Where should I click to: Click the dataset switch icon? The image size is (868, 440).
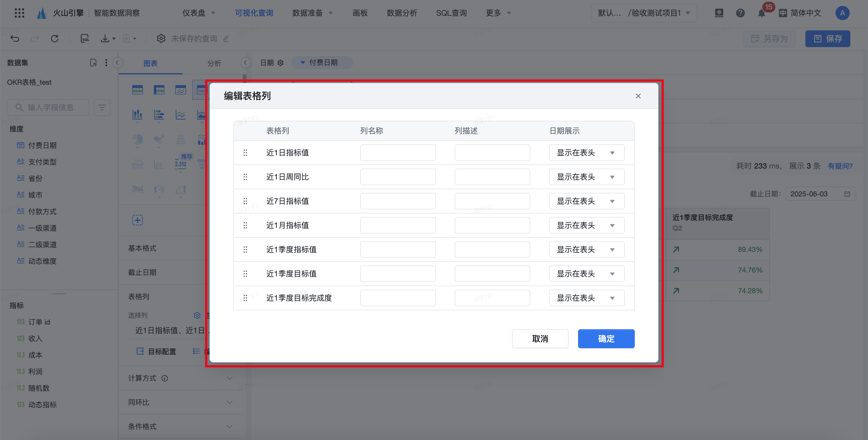(93, 63)
